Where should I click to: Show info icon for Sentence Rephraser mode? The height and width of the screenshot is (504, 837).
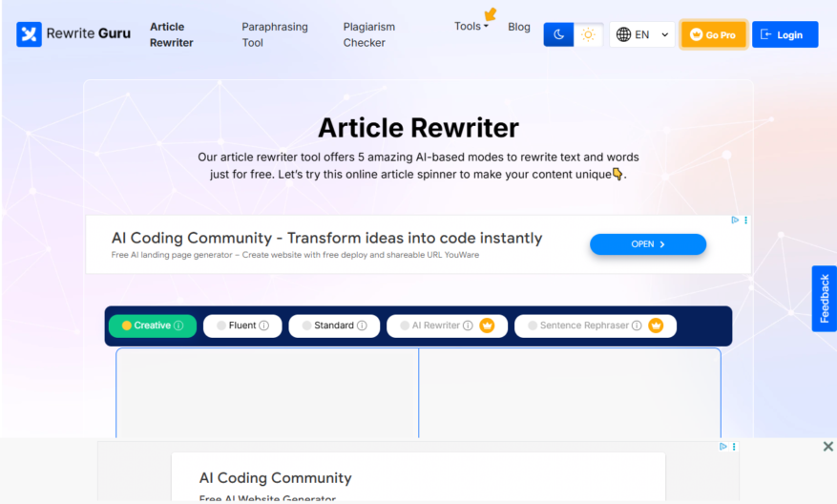click(x=637, y=325)
